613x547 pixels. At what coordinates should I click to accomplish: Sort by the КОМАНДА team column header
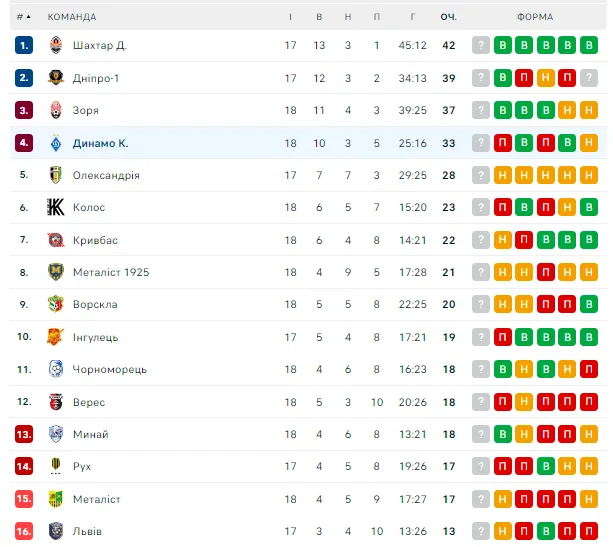pos(72,17)
